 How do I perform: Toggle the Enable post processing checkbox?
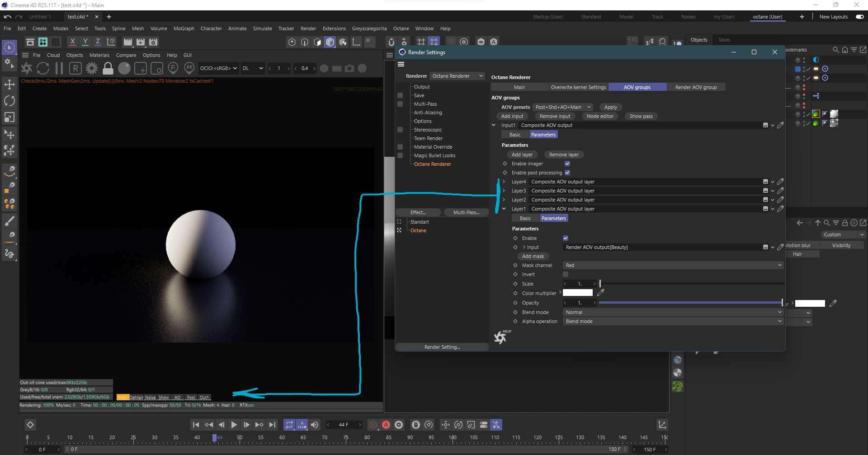[x=567, y=173]
